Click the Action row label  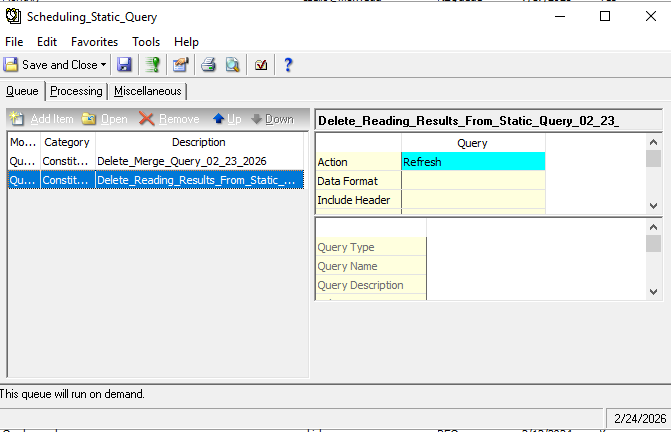click(x=359, y=162)
